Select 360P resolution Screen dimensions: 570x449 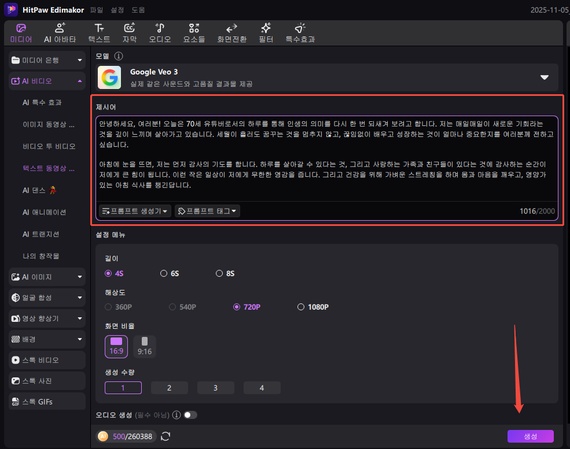[x=119, y=307]
